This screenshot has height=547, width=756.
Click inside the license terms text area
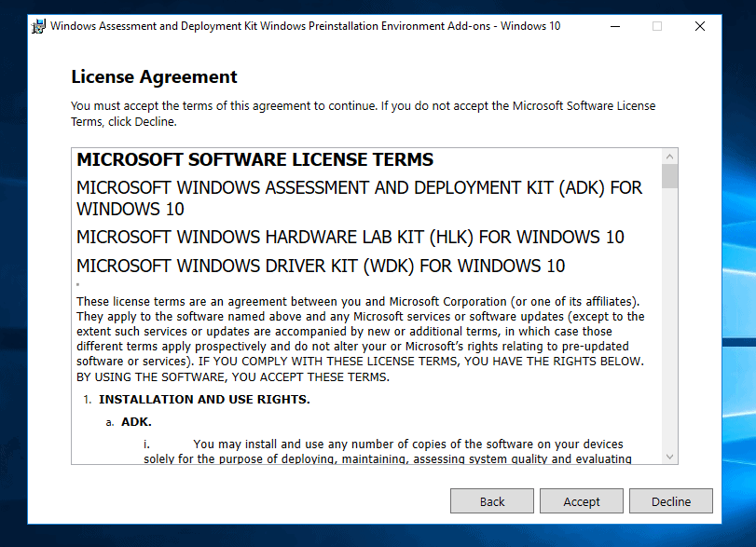(364, 335)
